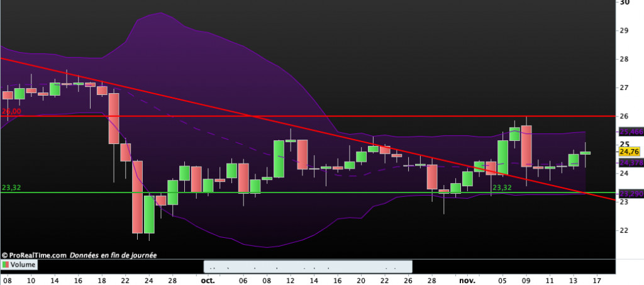
Task: Click the red-green Volume panel icon
Action: click(x=6, y=265)
